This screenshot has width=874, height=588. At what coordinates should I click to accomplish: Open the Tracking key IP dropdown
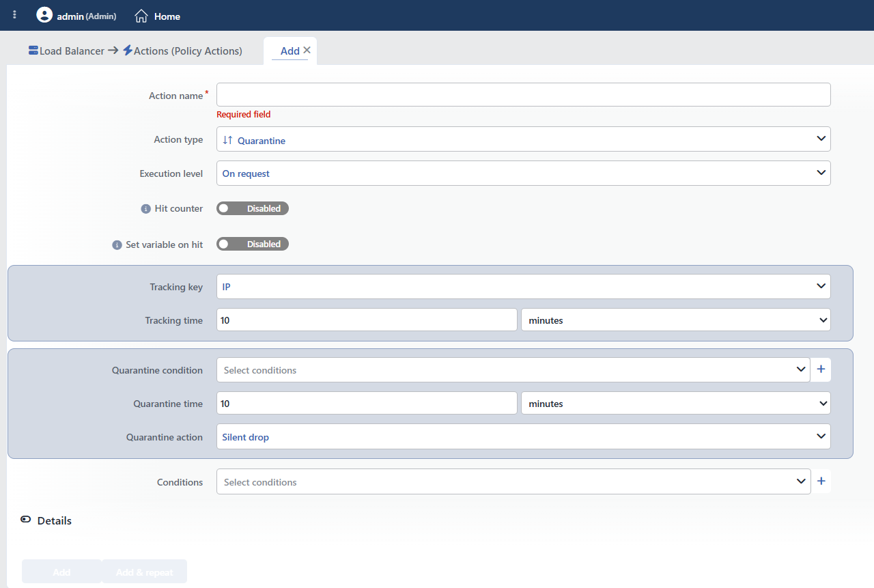point(523,287)
